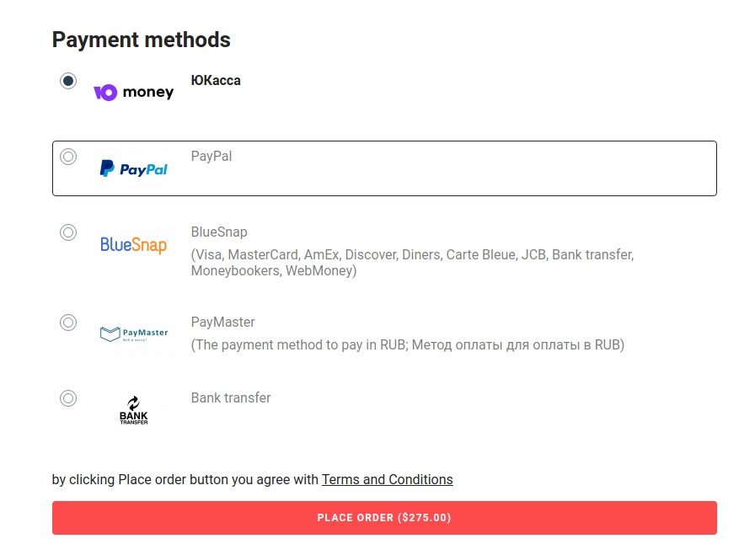Open the Terms and Conditions link
Image resolution: width=739 pixels, height=560 pixels.
[387, 479]
